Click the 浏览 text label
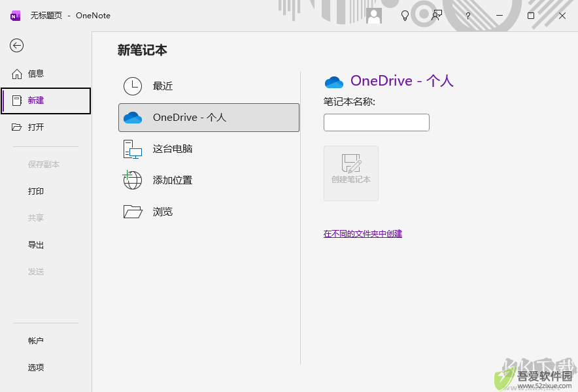 coord(163,212)
